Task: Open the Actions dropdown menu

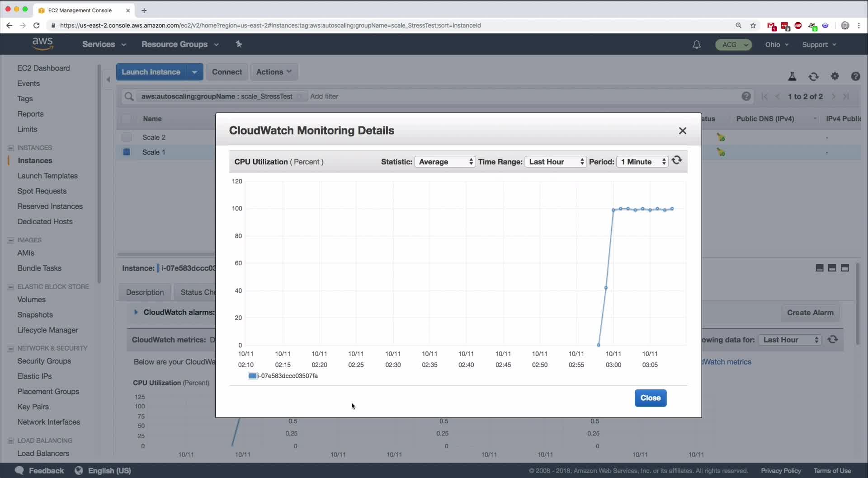Action: 274,72
